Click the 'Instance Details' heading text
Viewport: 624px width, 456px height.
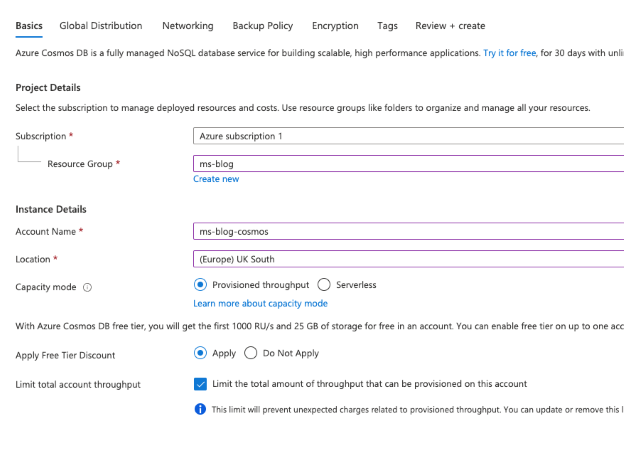click(51, 209)
